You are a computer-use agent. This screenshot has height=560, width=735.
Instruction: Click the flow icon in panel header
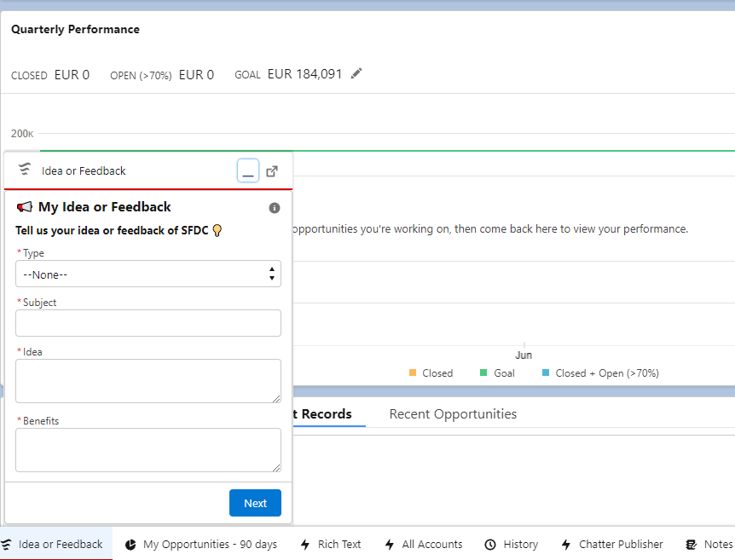25,169
